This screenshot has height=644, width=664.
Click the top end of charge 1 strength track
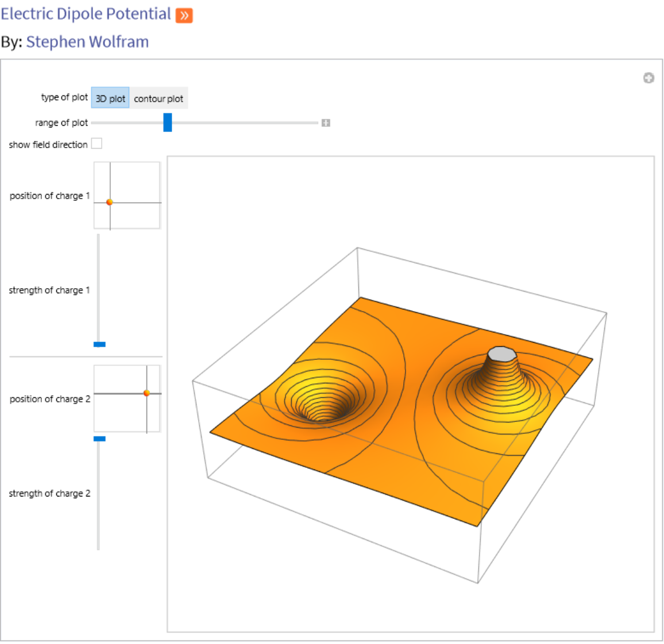99,236
